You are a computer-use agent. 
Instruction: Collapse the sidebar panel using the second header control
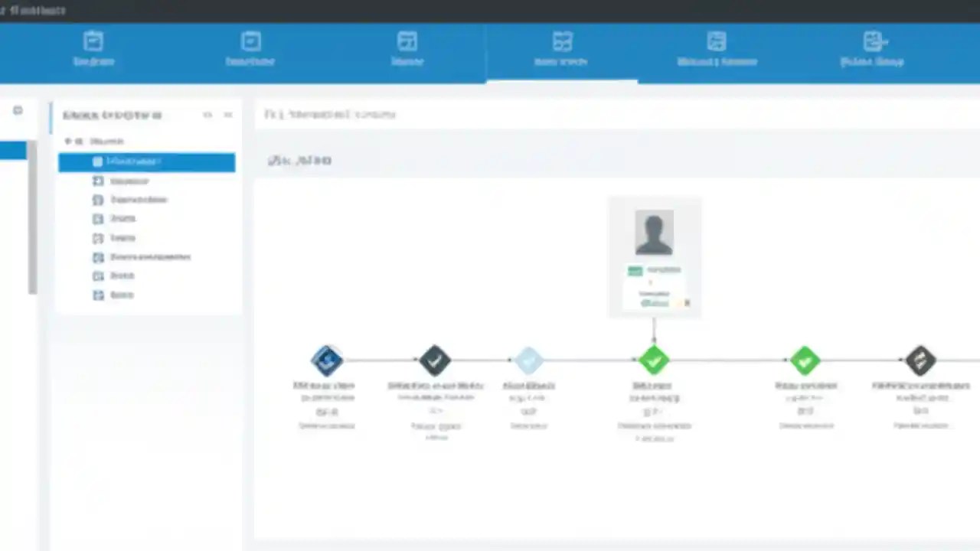(227, 115)
